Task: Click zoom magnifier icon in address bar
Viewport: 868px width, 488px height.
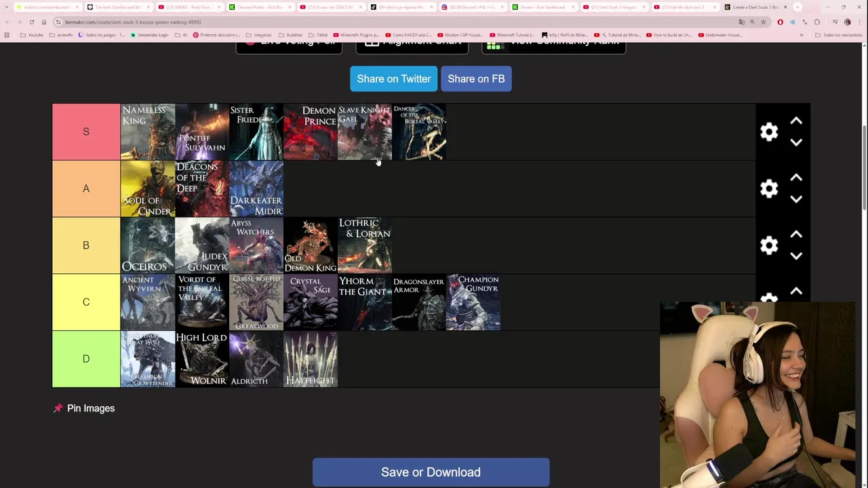Action: pos(752,22)
